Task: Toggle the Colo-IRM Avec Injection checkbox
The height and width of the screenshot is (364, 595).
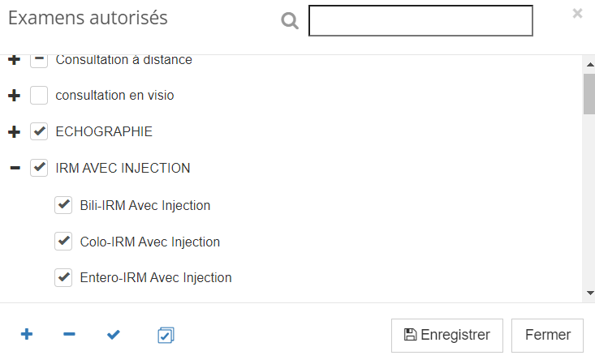Action: click(63, 242)
